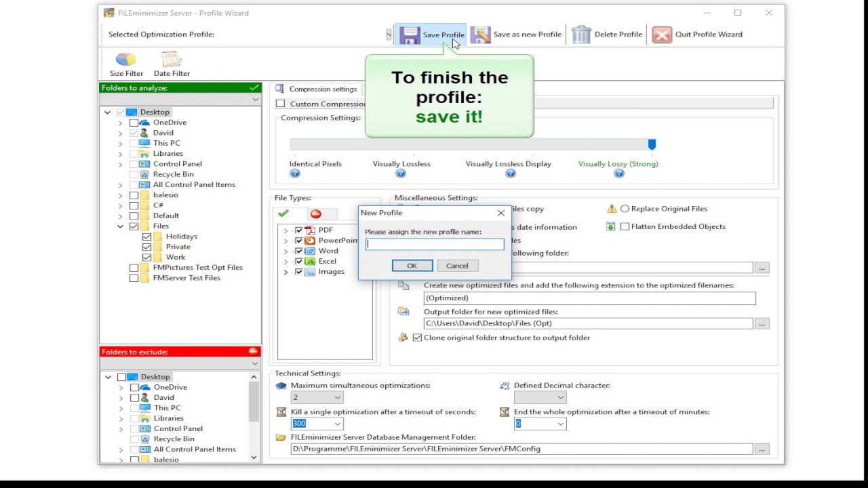The width and height of the screenshot is (868, 488).
Task: Click green check in Folders to analyze header
Action: 254,87
